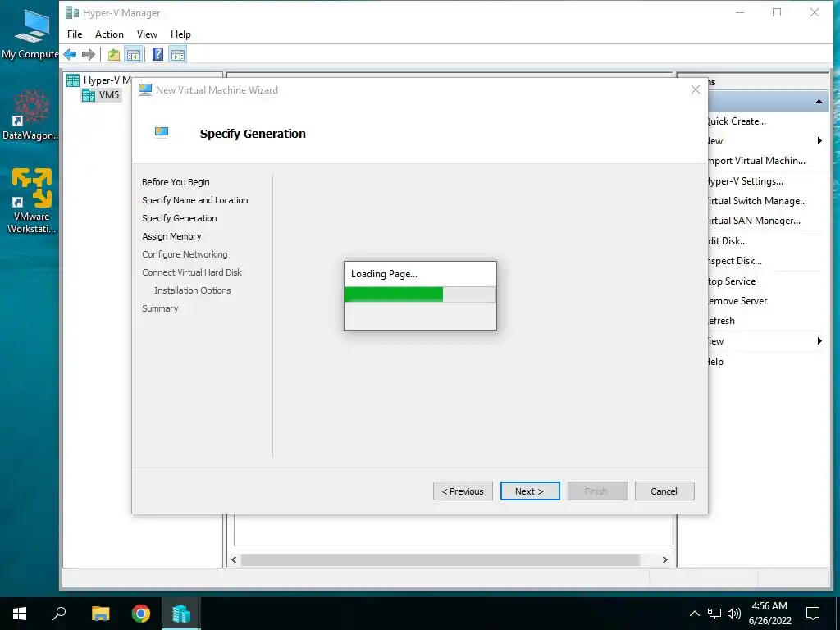Viewport: 840px width, 630px height.
Task: Click Cancel in the wizard
Action: click(x=664, y=491)
